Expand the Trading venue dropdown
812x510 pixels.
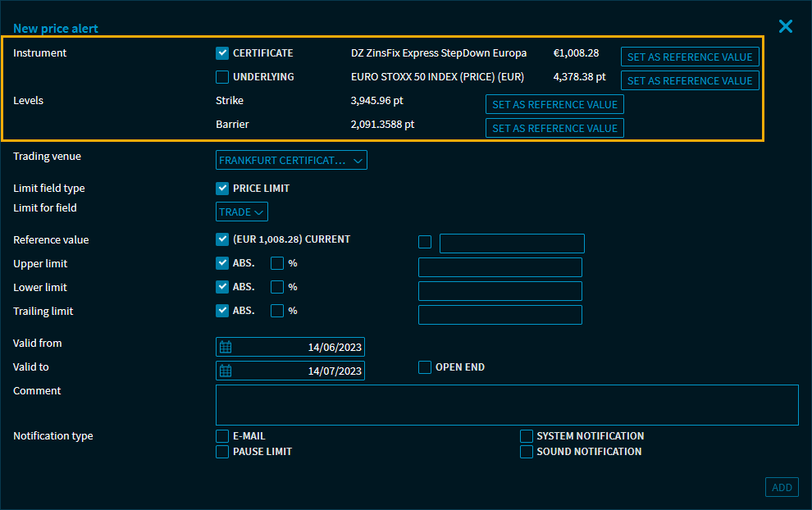[x=291, y=161]
